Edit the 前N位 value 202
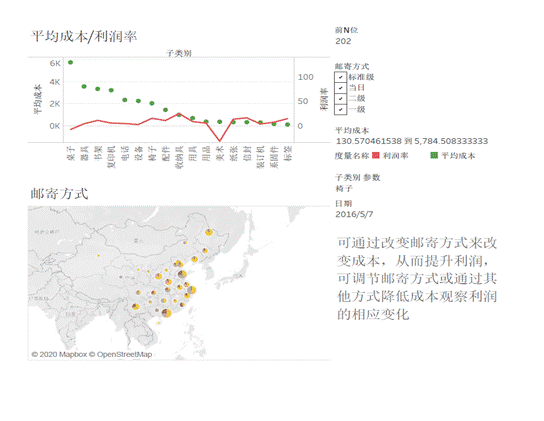 (x=343, y=41)
